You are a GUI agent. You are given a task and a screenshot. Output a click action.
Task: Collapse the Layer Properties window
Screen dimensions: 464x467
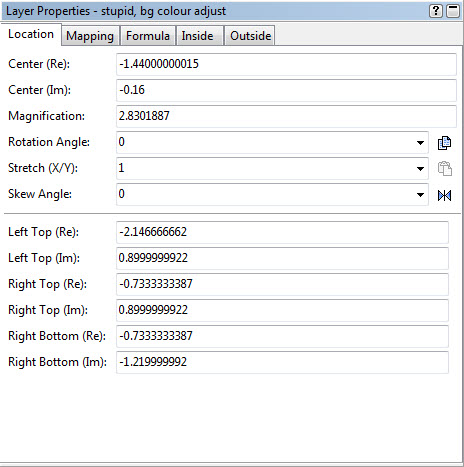pyautogui.click(x=453, y=11)
